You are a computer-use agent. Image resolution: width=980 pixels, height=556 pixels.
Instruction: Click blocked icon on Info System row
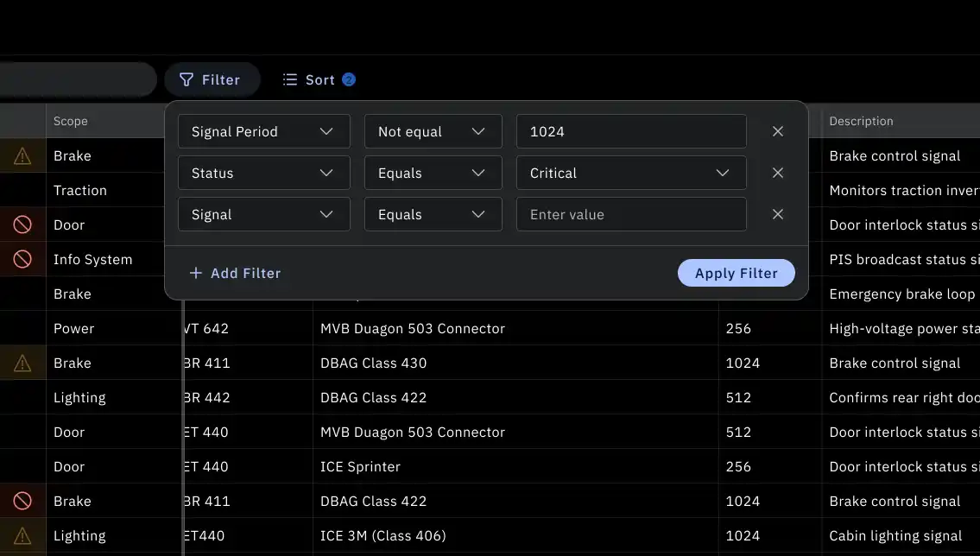(22, 259)
